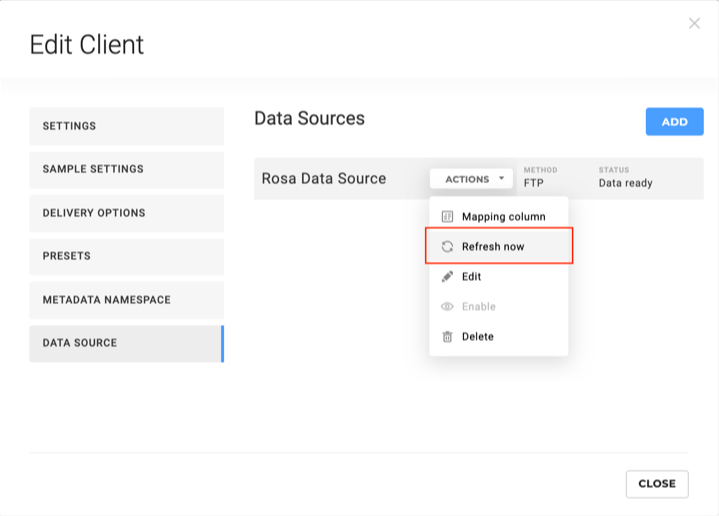Open the Sample Settings section
Image resolution: width=719 pixels, height=516 pixels.
click(x=126, y=169)
